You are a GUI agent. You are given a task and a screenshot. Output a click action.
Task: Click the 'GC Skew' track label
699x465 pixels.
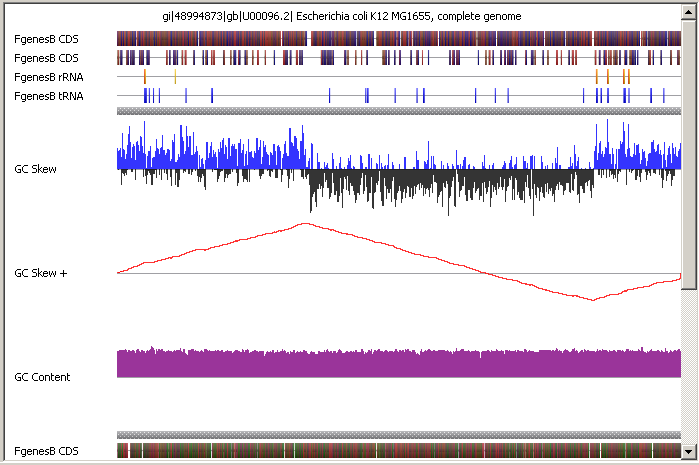tap(35, 169)
